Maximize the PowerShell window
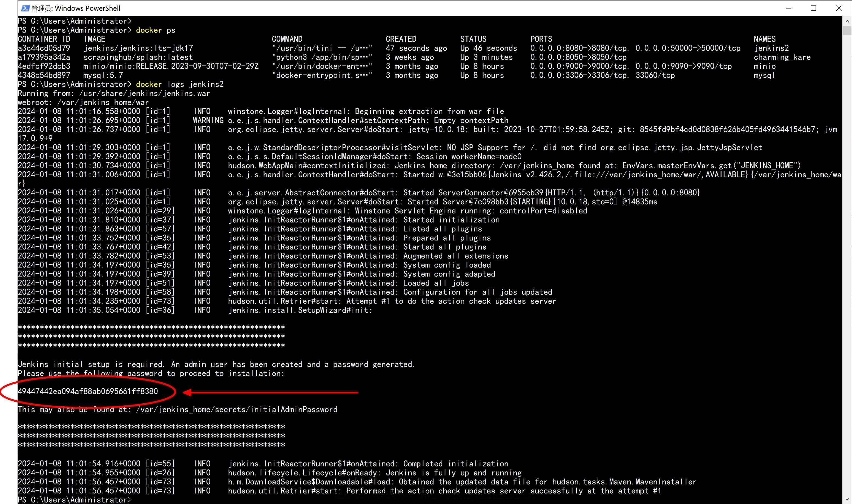852x504 pixels. [813, 8]
